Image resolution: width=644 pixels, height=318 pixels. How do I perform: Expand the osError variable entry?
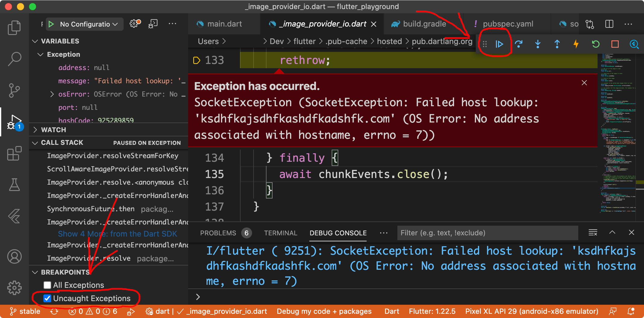[x=52, y=94]
